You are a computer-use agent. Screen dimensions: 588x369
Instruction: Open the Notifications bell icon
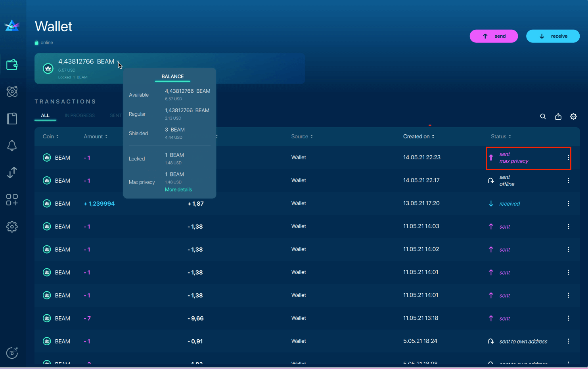point(12,145)
